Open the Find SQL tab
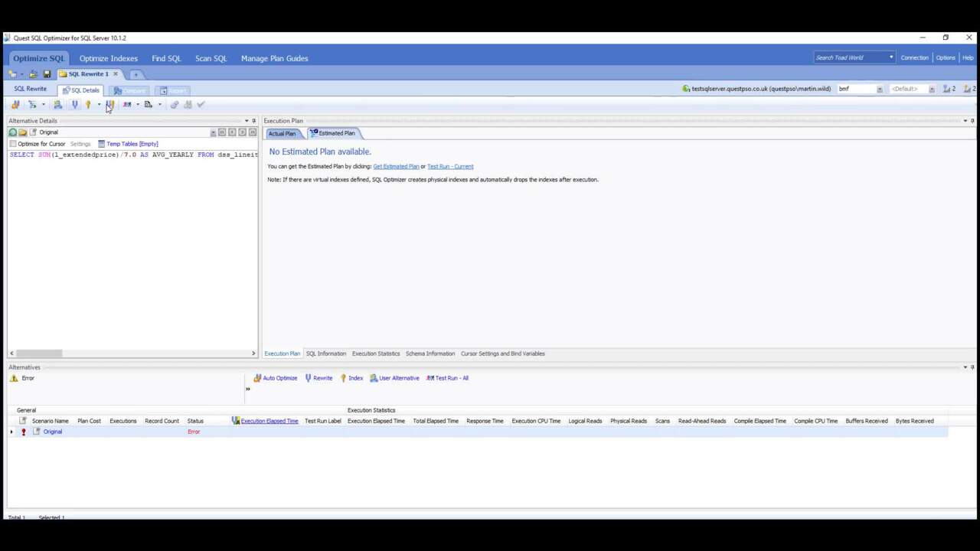 point(166,58)
